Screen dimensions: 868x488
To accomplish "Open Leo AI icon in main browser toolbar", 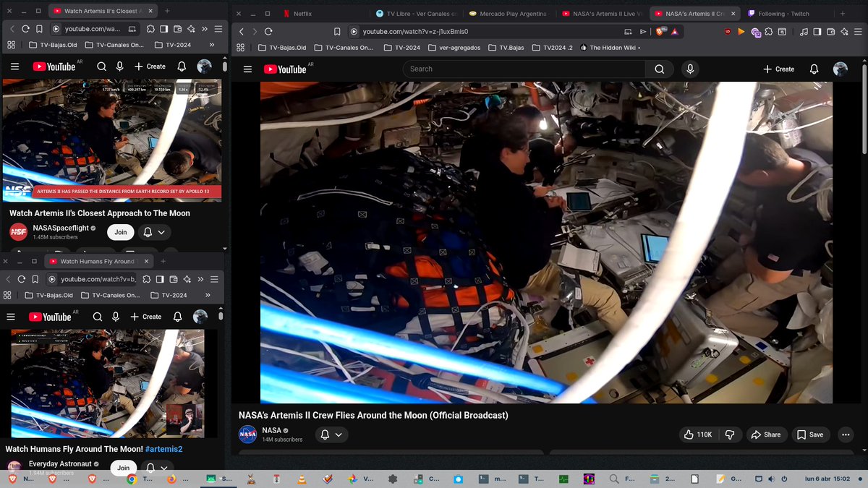I will [843, 32].
